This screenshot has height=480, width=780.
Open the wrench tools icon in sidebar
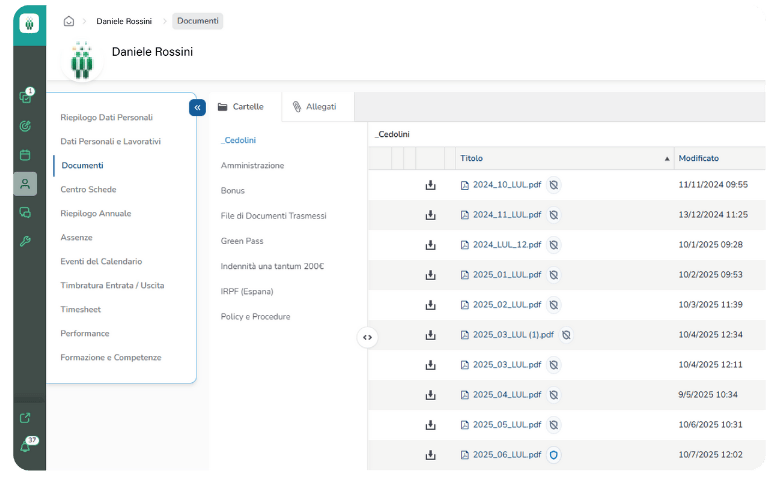25,241
